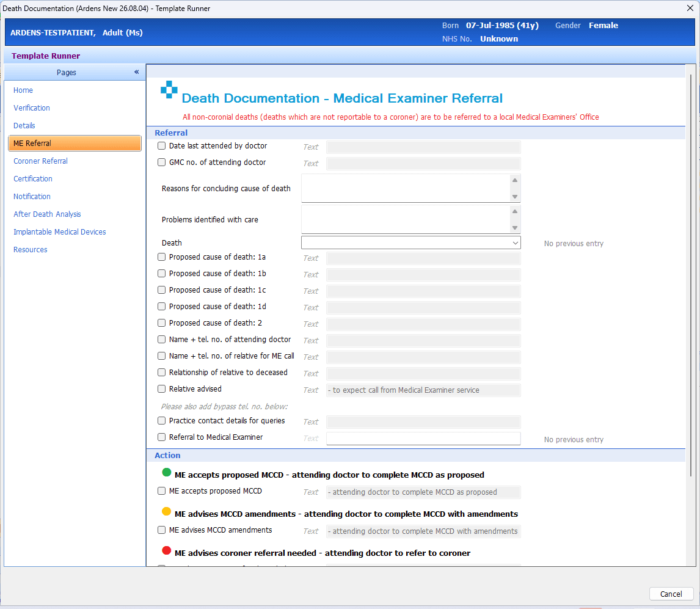Check Proposed cause of death: 1c
The height and width of the screenshot is (609, 700).
(162, 290)
